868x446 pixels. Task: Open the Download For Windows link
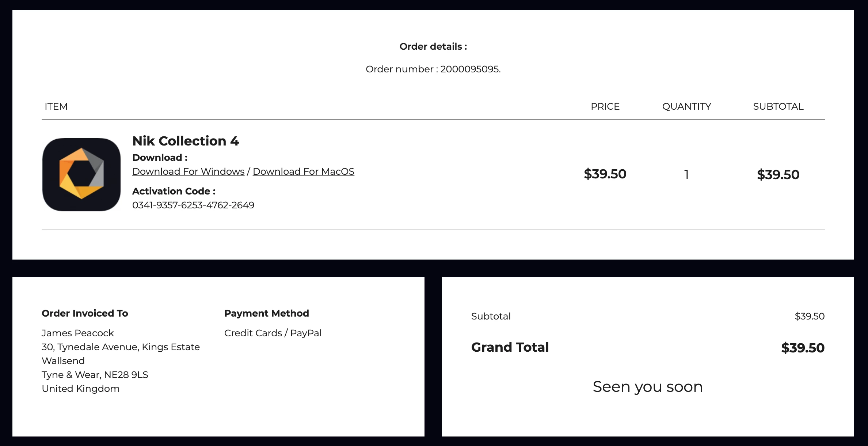click(188, 171)
